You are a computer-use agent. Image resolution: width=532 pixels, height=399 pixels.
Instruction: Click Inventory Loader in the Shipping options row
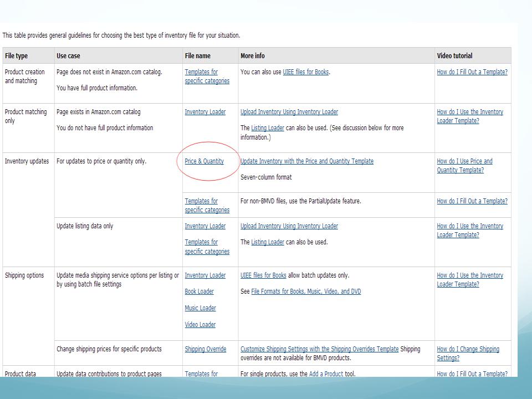205,275
